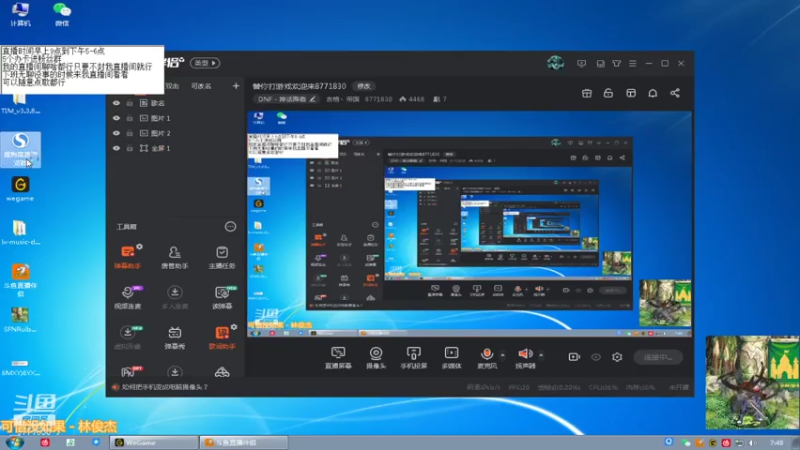
Task: Click the 修改 title edit button
Action: [x=364, y=86]
